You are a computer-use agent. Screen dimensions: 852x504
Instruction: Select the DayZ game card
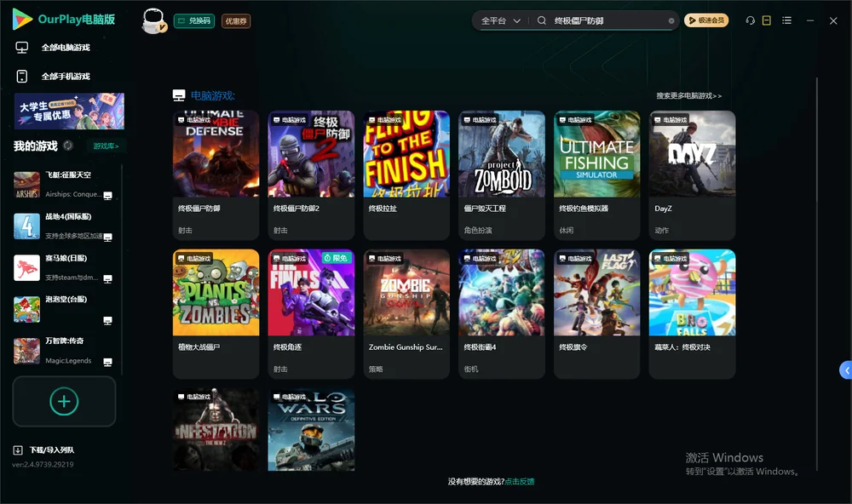[x=692, y=175]
